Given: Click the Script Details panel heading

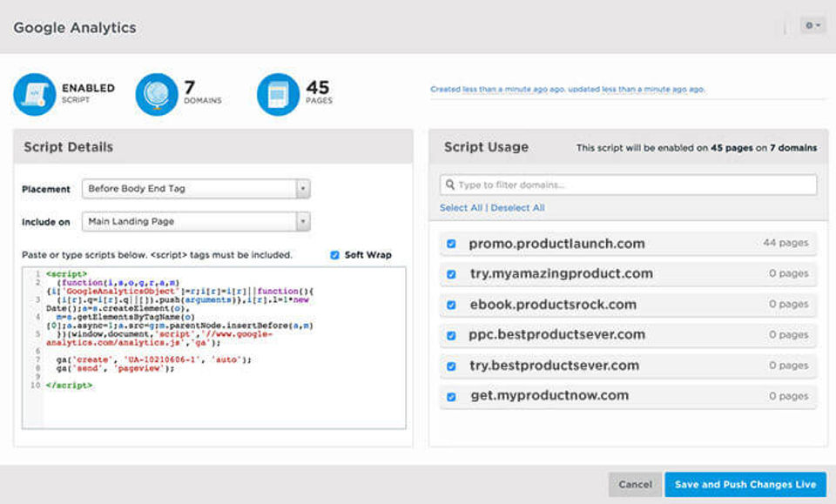Looking at the screenshot, I should coord(68,147).
